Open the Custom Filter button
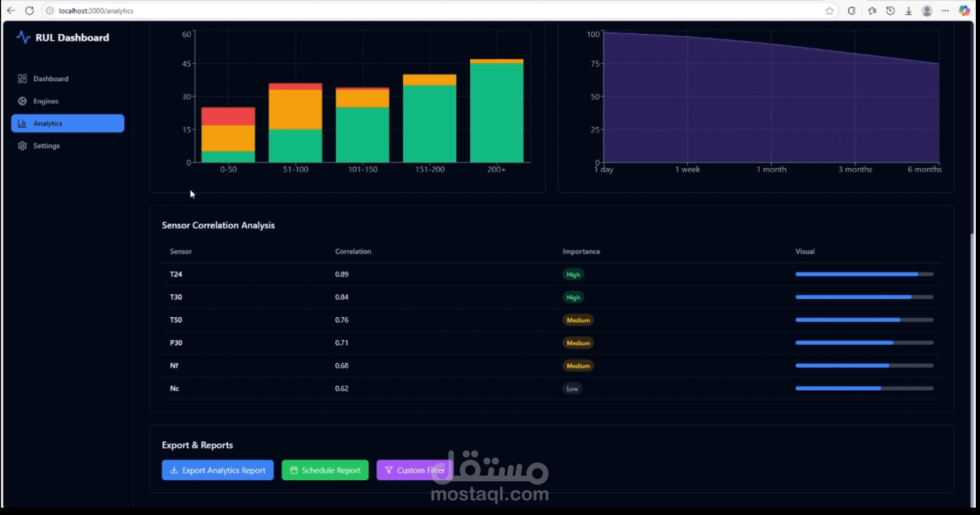Image resolution: width=980 pixels, height=515 pixels. (415, 470)
